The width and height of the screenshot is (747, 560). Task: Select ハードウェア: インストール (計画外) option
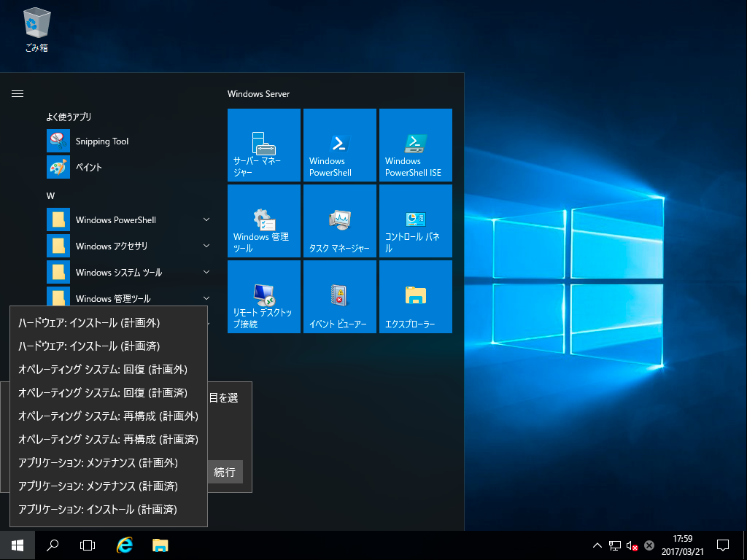[x=89, y=322]
